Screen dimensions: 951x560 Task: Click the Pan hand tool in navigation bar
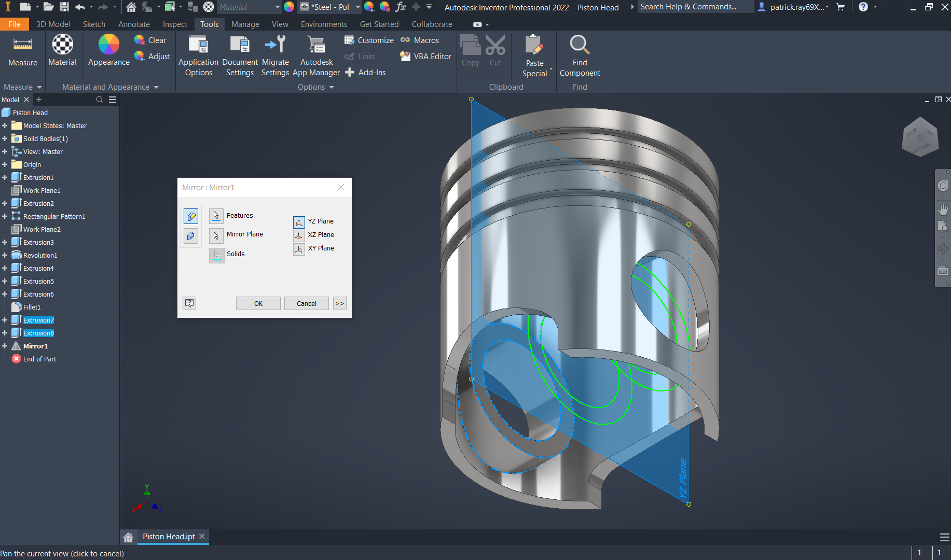pyautogui.click(x=943, y=209)
